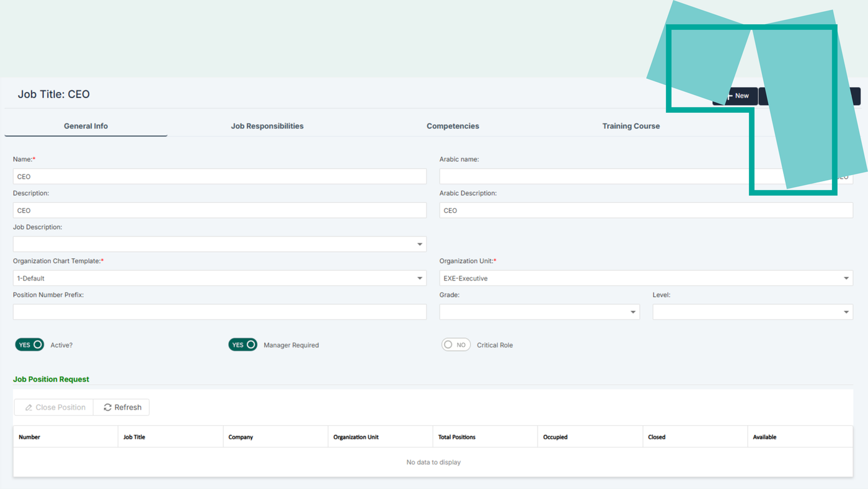Switch to the Job Responsibilities tab
Screen dimensions: 868x489
(267, 126)
